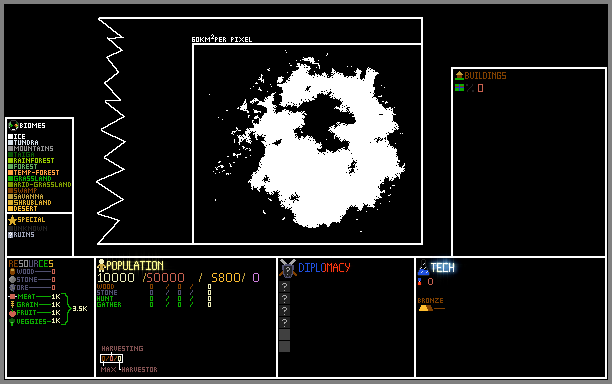
Task: Click the Special star icon
Action: 12,220
